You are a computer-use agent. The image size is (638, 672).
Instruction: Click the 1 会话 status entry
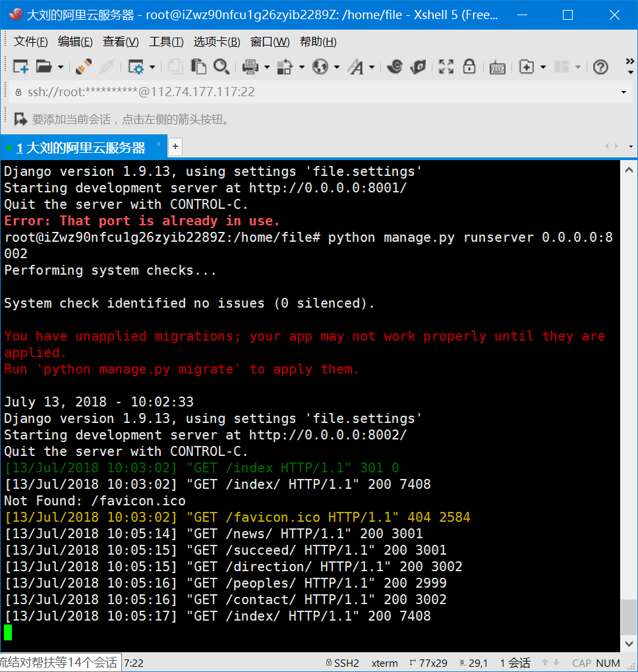tap(515, 663)
